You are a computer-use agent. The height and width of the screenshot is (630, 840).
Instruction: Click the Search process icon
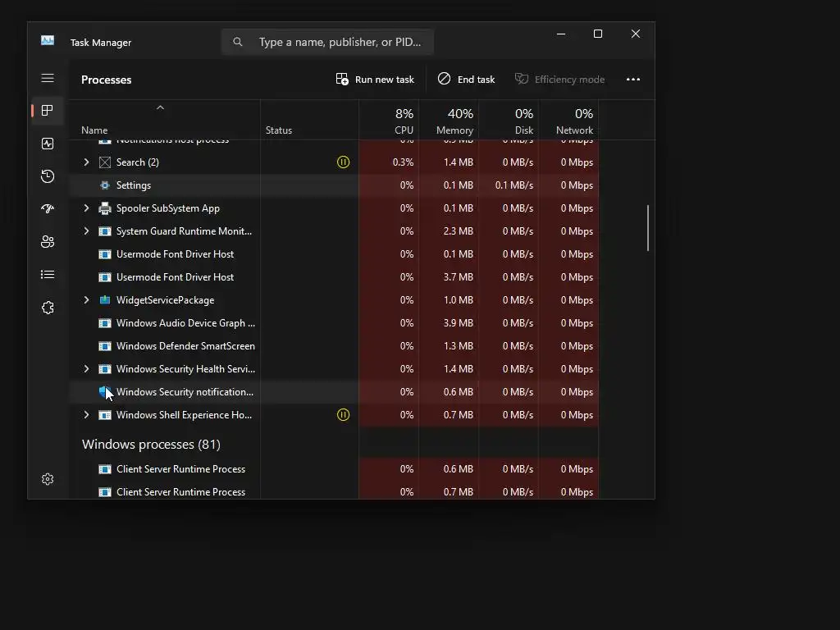[105, 162]
